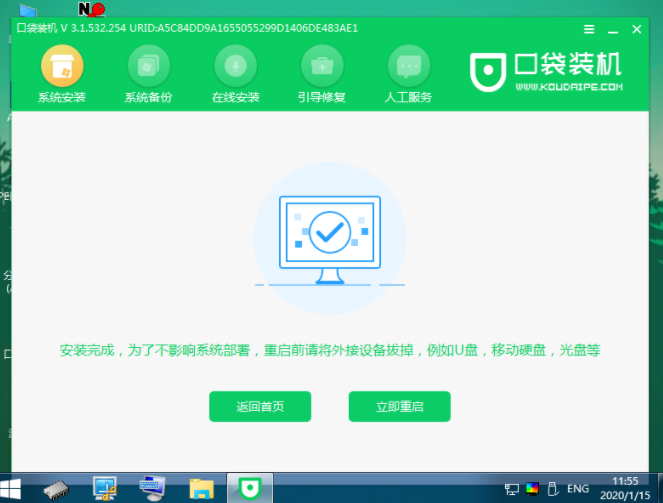Open the 人工服务 (Manual Service) chat icon
663x503 pixels.
[408, 75]
